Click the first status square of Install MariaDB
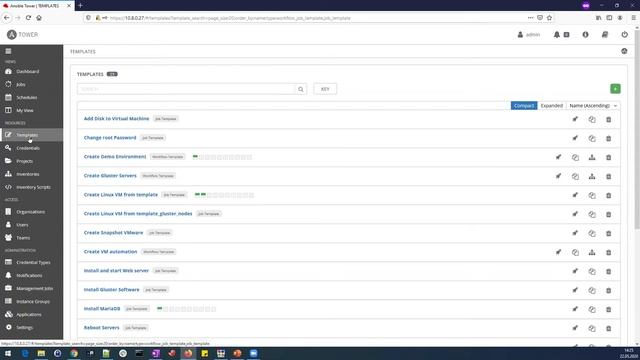 click(160, 309)
